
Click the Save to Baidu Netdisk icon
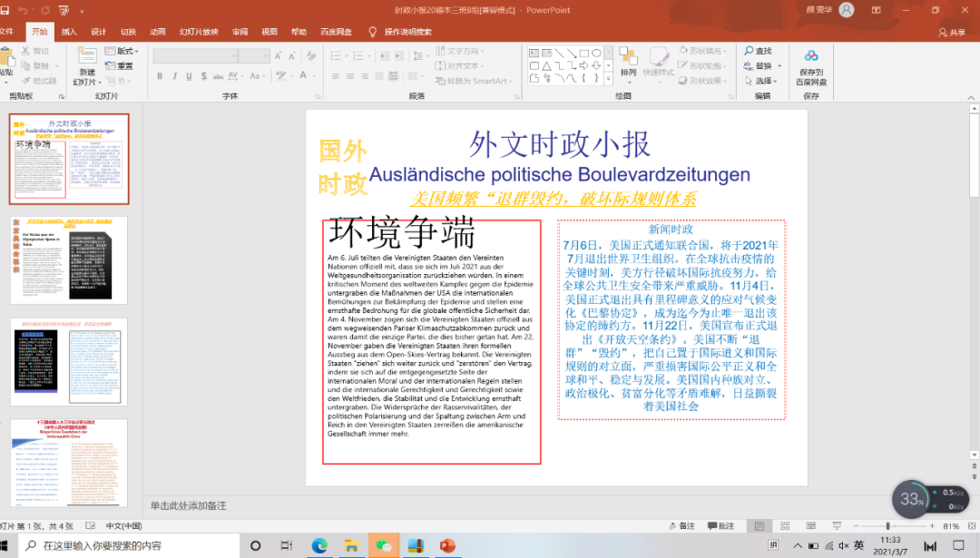(810, 57)
